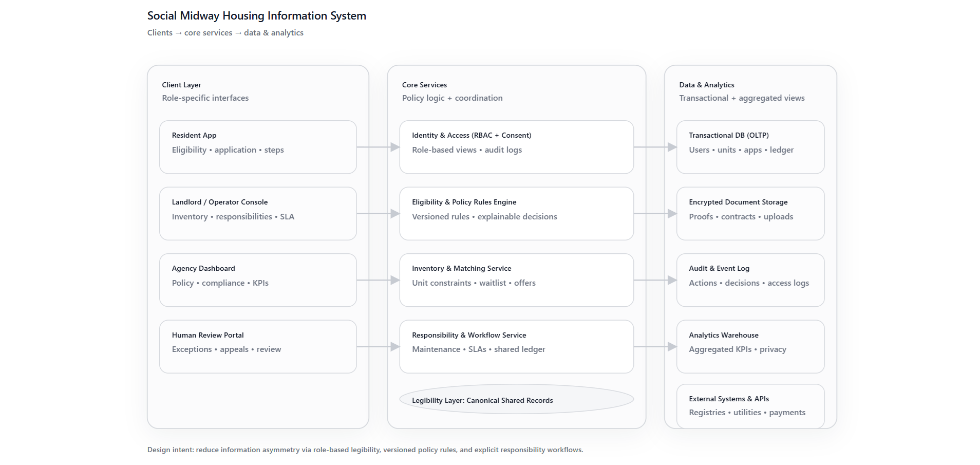Select the Transactional DB (OLTP) box
The image size is (980, 465).
click(750, 147)
